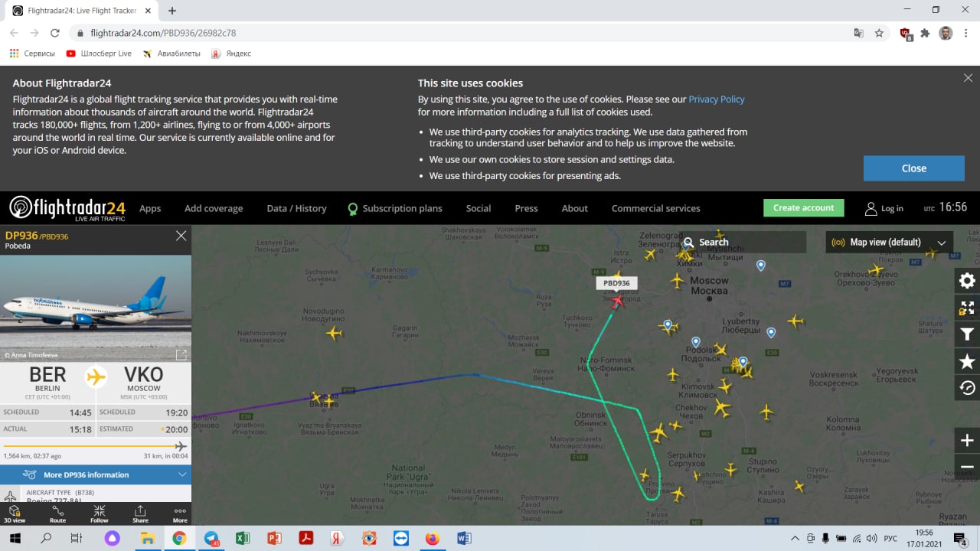Open Word from the taskbar
The image size is (980, 551).
tap(463, 538)
